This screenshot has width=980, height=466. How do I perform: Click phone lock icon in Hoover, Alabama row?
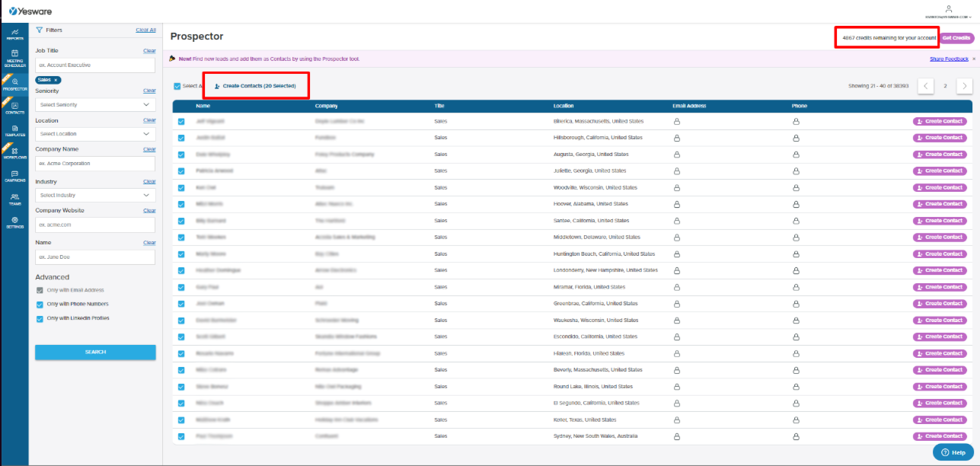pyautogui.click(x=796, y=204)
